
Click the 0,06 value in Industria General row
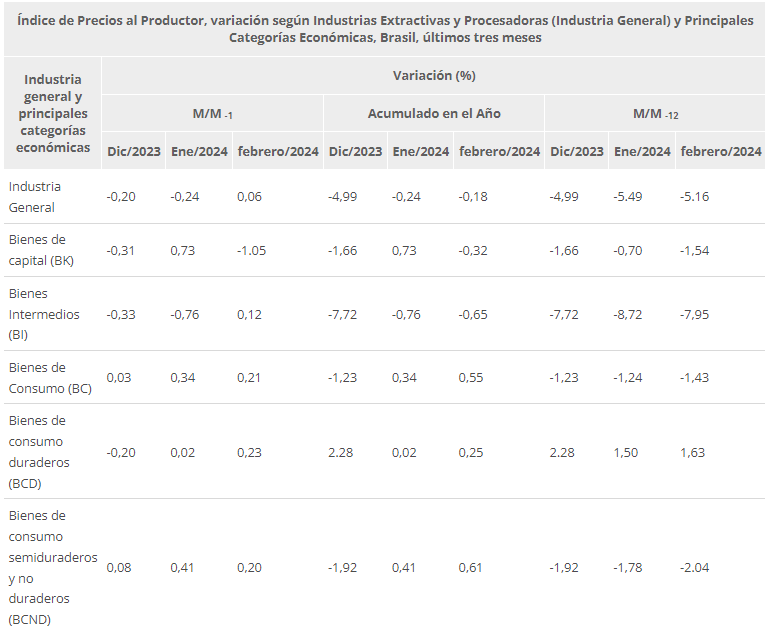coord(249,197)
